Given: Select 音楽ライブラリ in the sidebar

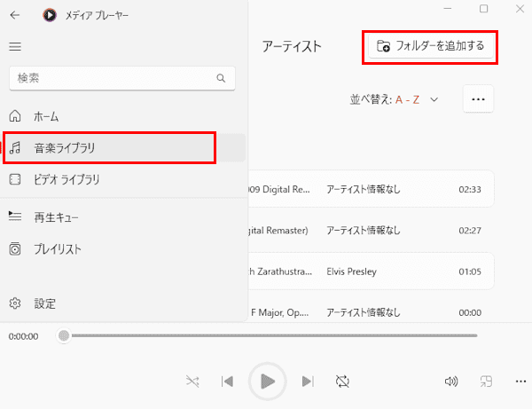Looking at the screenshot, I should point(123,148).
